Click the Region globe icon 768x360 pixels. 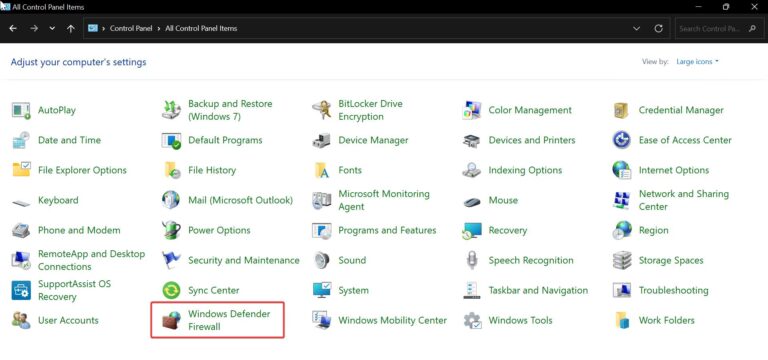click(622, 230)
